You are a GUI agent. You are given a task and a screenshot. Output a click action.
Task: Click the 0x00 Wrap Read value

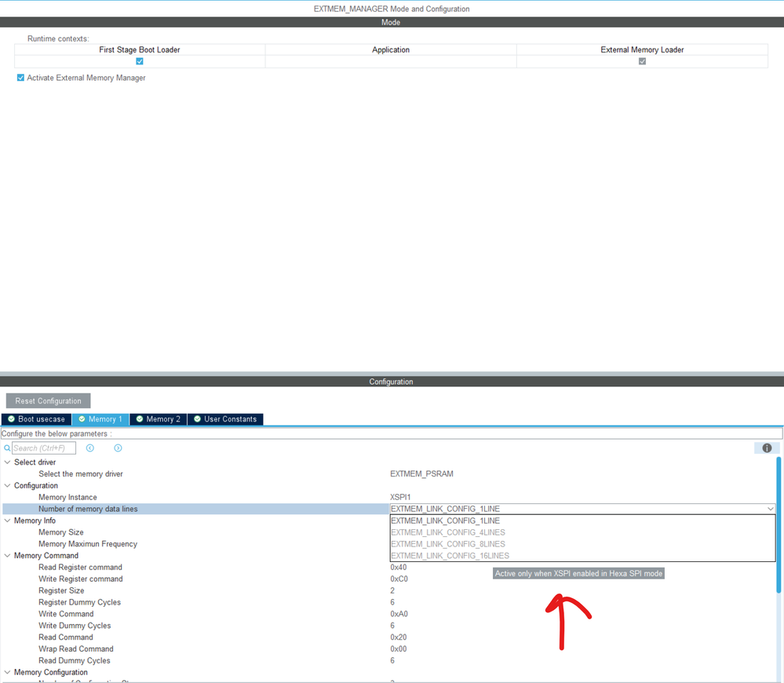[399, 649]
